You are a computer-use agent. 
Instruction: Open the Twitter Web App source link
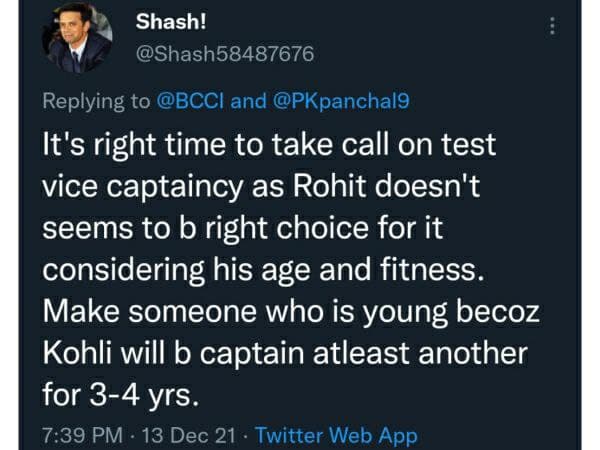point(337,436)
